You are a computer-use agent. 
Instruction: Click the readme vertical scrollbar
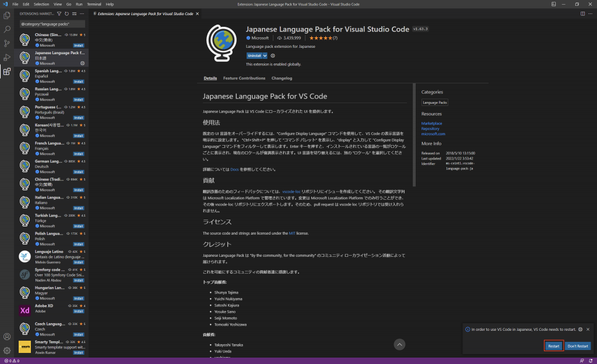(x=415, y=135)
